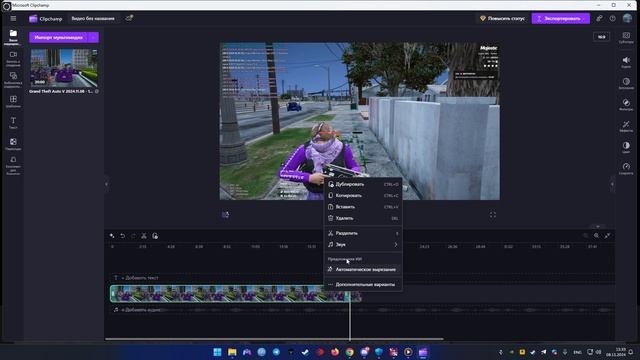This screenshot has width=640, height=360.
Task: Open Effects panel in right sidebar
Action: (x=626, y=126)
